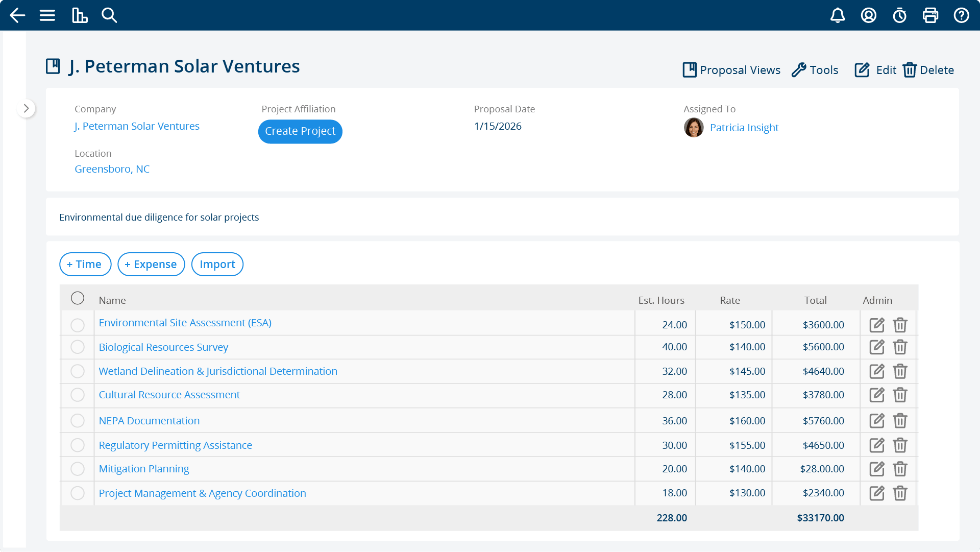This screenshot has height=552, width=980.
Task: Click the Rate column header
Action: point(730,300)
